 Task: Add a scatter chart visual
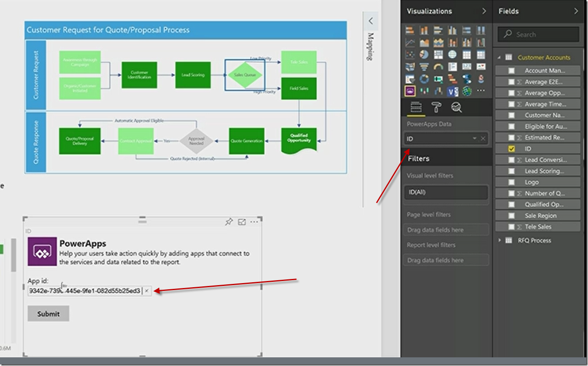point(410,54)
